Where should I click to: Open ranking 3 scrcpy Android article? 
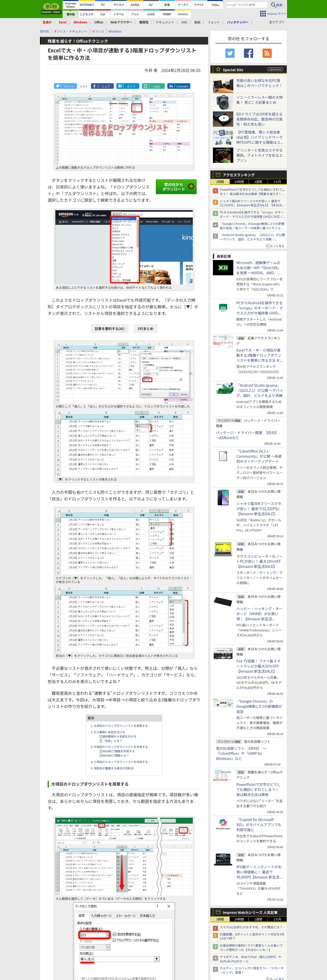pos(252,214)
